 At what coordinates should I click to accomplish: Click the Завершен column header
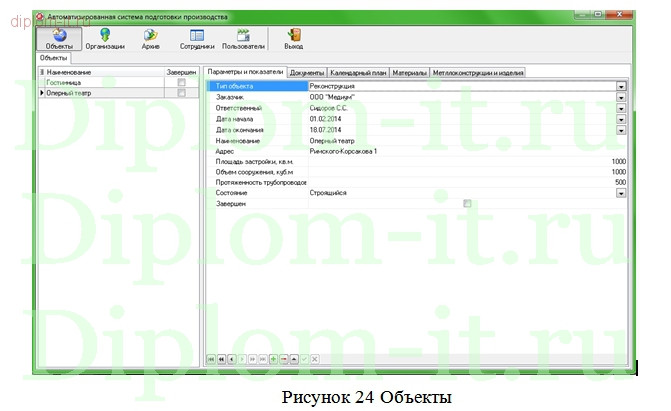[181, 72]
